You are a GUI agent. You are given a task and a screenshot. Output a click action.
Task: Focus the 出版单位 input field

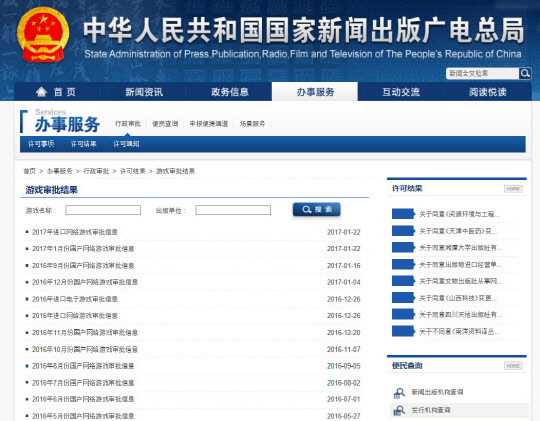tap(233, 210)
